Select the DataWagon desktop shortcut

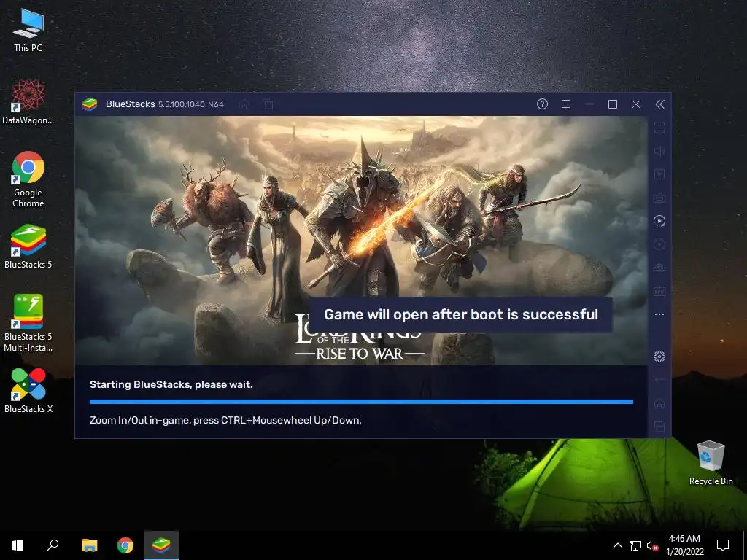pyautogui.click(x=28, y=102)
